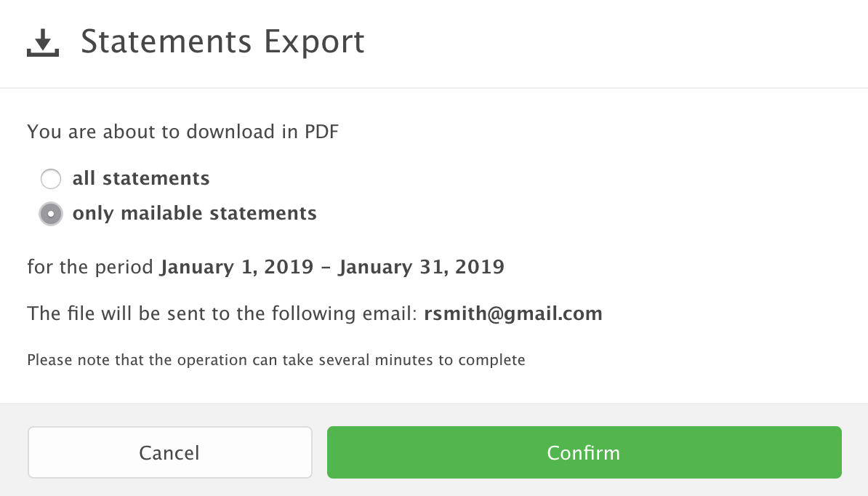This screenshot has width=868, height=496.
Task: Click the end date January 31, 2019
Action: (422, 267)
